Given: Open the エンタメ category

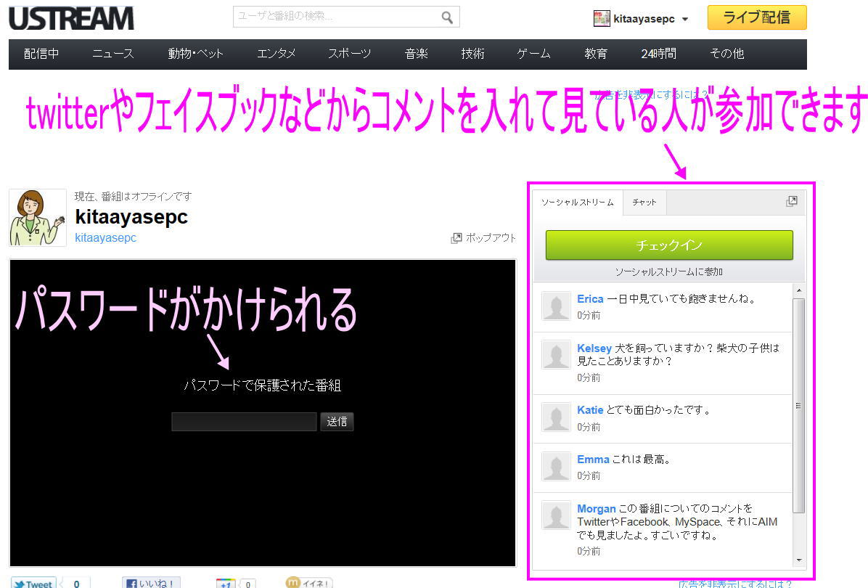Looking at the screenshot, I should [277, 54].
